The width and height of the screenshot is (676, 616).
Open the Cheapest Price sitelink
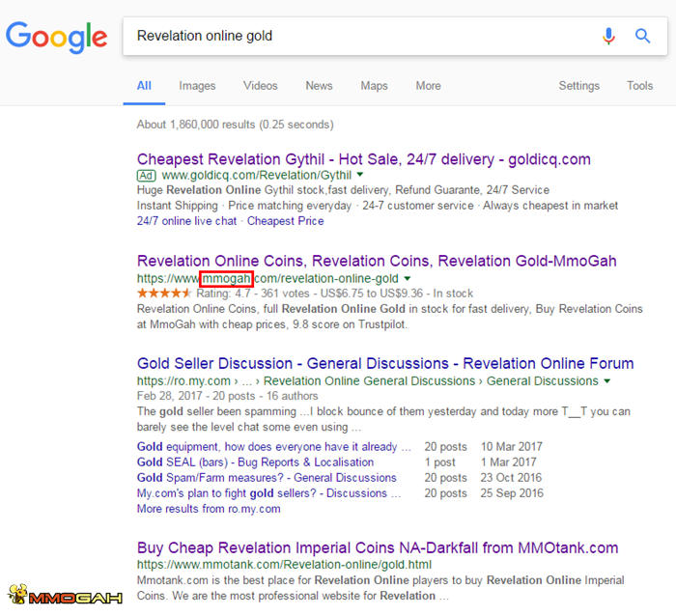(x=286, y=221)
